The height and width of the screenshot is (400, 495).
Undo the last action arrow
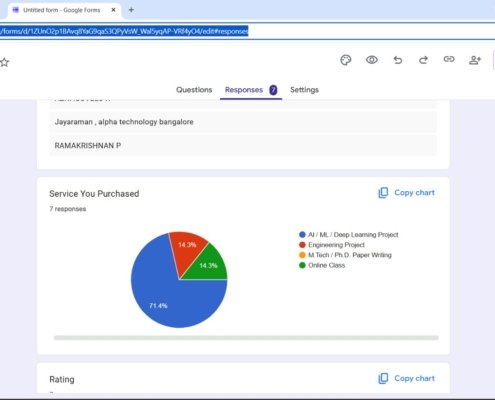point(398,60)
